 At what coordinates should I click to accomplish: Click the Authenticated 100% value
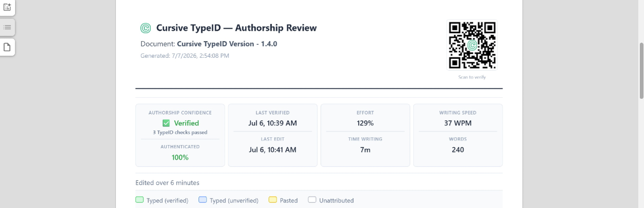tap(180, 157)
